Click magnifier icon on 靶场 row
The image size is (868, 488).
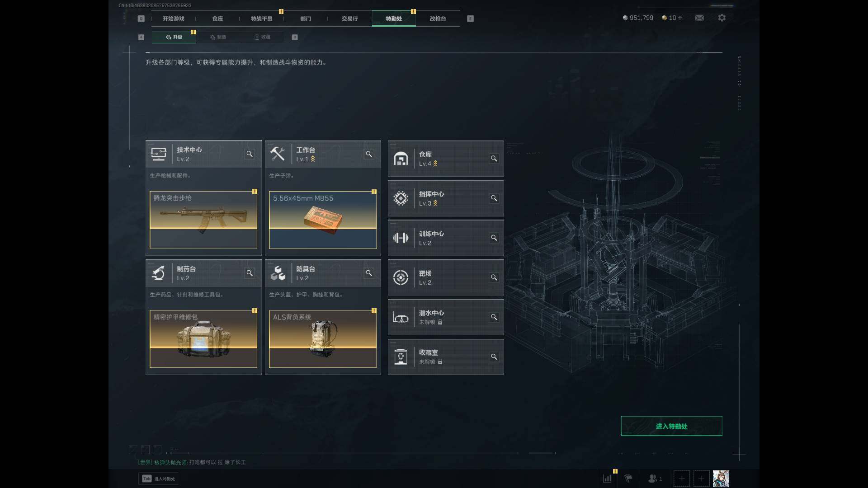[494, 277]
